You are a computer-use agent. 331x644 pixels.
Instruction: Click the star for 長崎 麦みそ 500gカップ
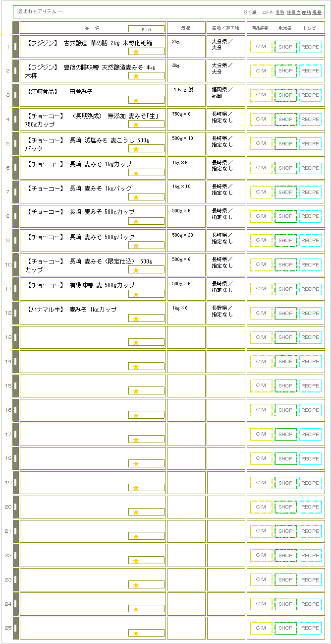[x=136, y=221]
